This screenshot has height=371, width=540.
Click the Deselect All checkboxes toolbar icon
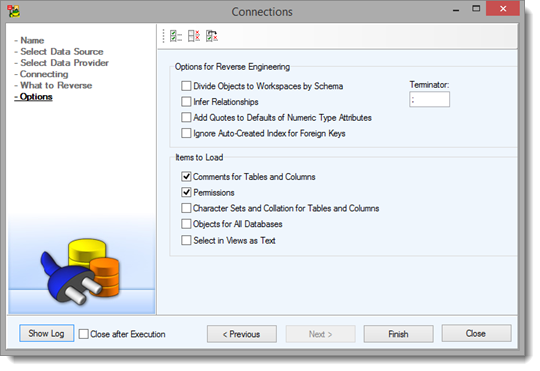[194, 36]
